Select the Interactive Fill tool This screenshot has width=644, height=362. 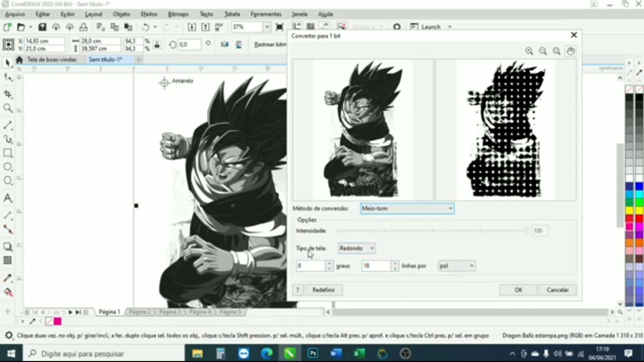point(8,292)
